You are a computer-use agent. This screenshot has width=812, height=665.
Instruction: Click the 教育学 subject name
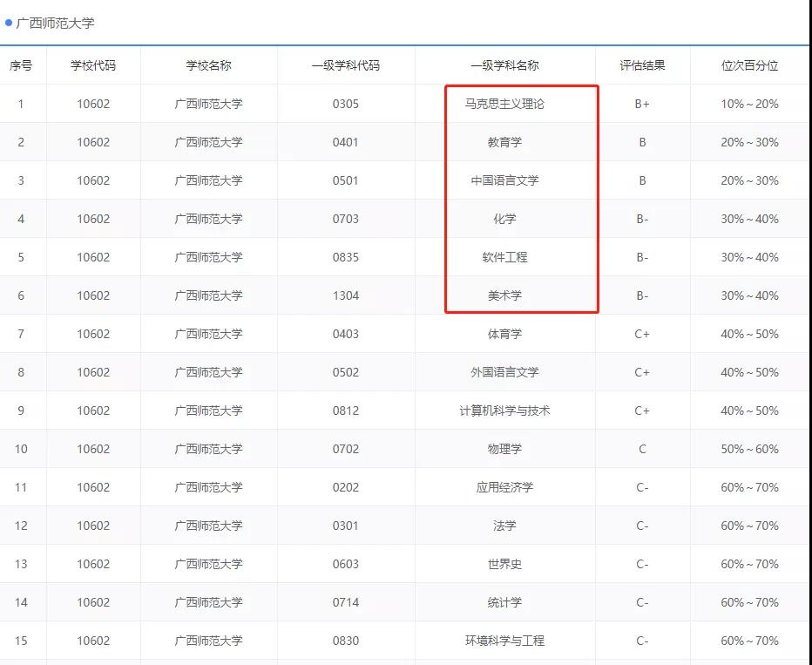[x=504, y=142]
